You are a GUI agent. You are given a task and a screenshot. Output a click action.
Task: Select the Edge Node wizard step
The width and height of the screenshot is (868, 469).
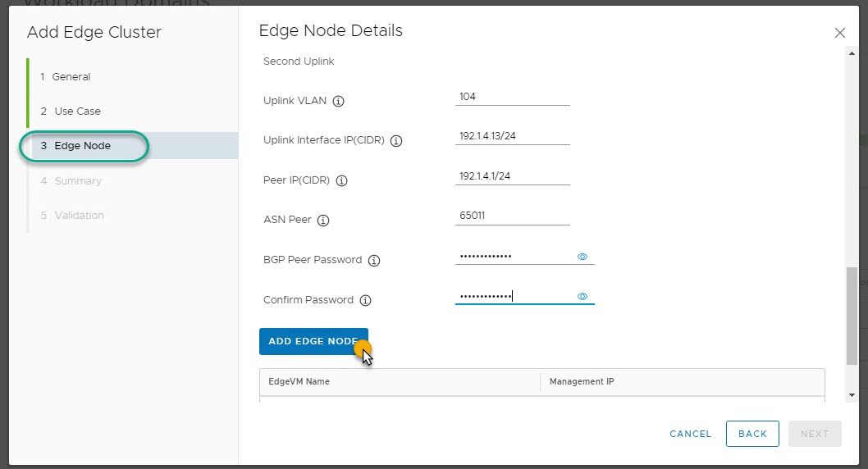82,146
